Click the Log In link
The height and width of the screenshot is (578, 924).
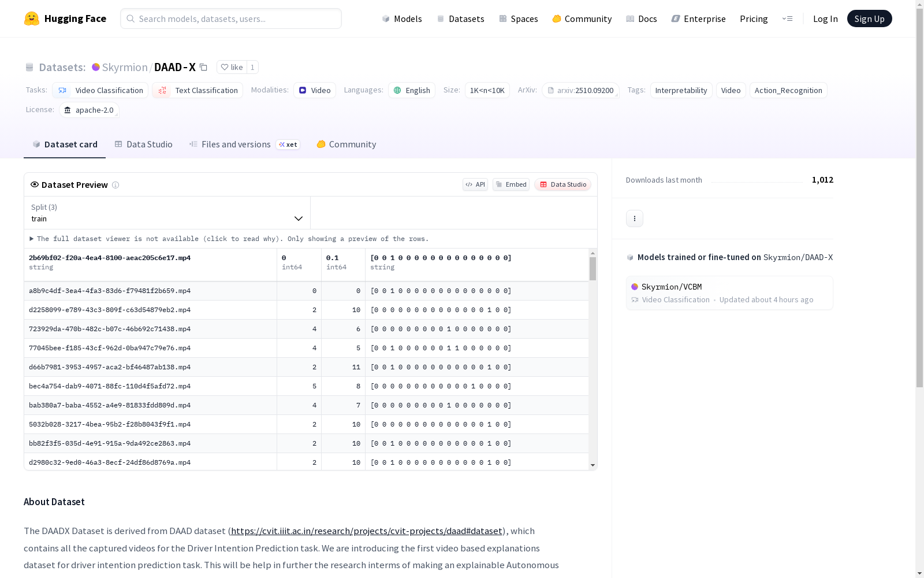(x=825, y=18)
